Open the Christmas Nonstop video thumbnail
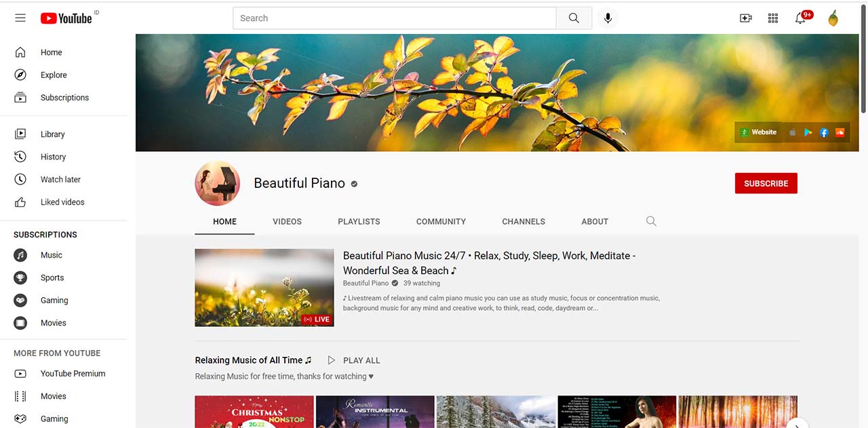The image size is (868, 428). (x=254, y=412)
